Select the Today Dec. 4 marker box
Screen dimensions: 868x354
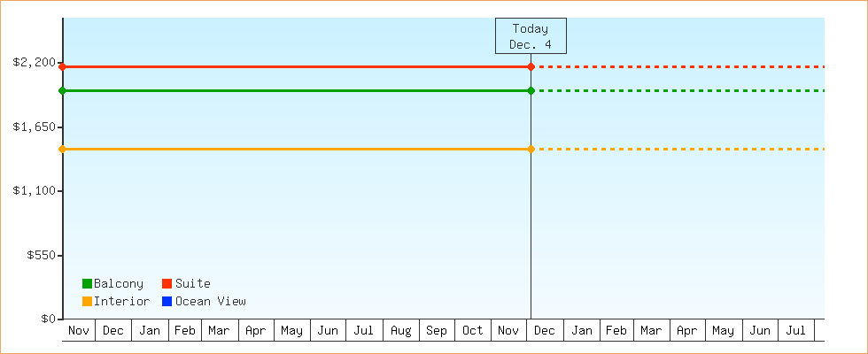pyautogui.click(x=531, y=36)
